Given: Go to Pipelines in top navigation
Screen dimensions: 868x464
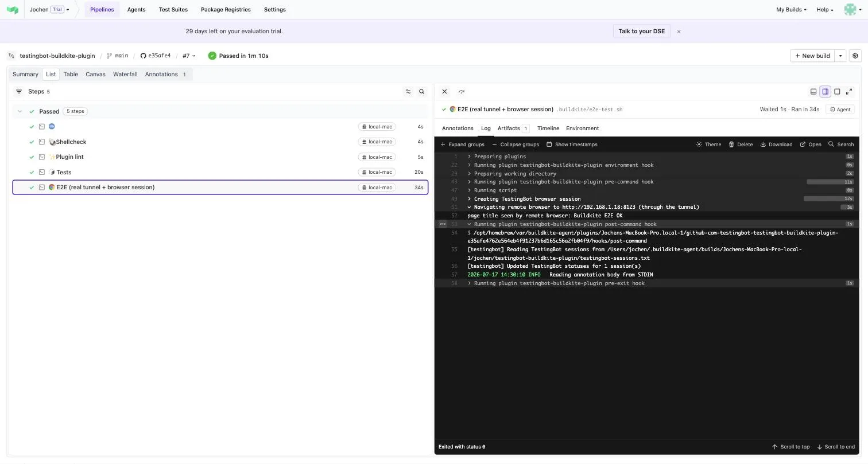Looking at the screenshot, I should click(102, 10).
